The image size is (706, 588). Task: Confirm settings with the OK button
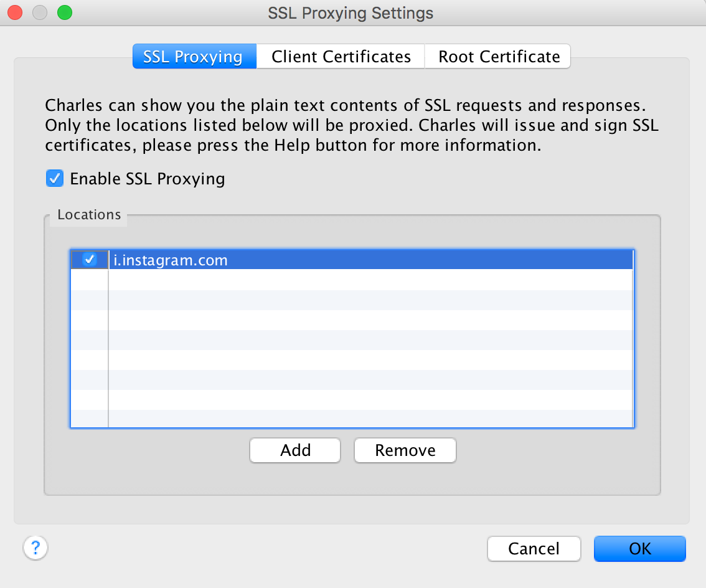[x=639, y=549]
